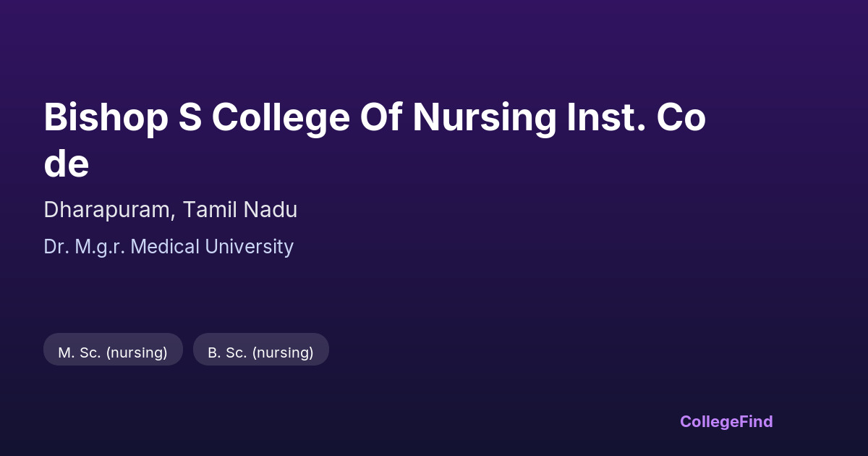Click Dr. M.g.r. in the university line
Screen dimensions: 868x456
(85, 247)
